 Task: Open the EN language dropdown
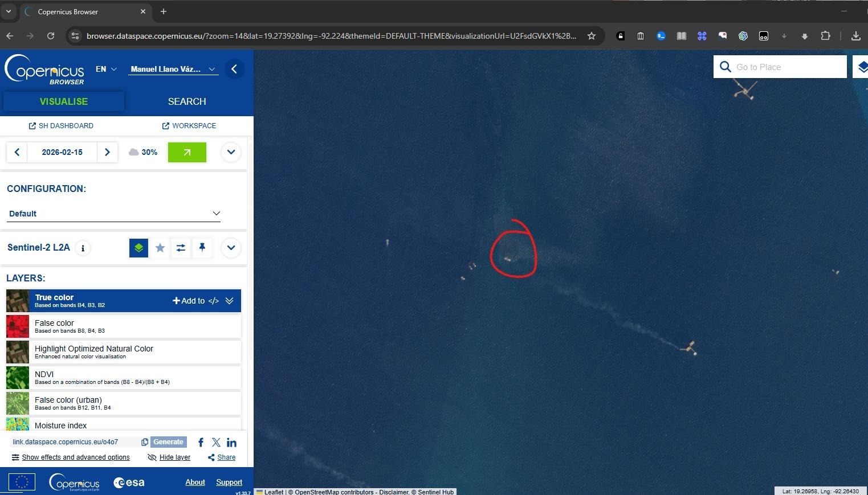click(x=106, y=69)
